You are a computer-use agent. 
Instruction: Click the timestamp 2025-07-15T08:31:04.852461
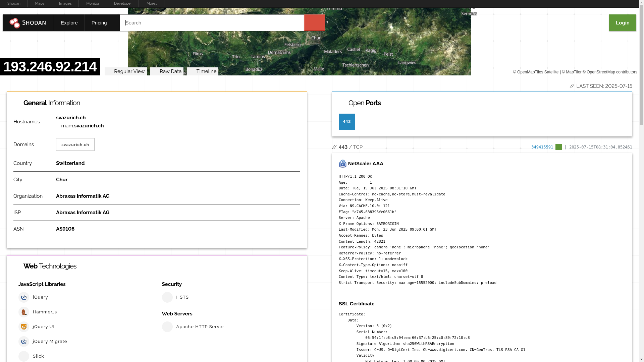[601, 147]
